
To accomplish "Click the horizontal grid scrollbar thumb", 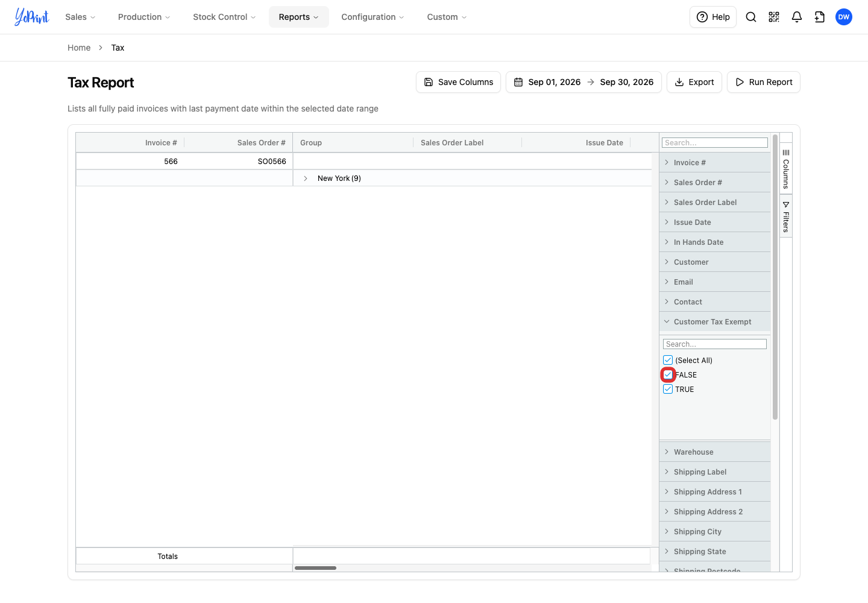I will (x=315, y=568).
